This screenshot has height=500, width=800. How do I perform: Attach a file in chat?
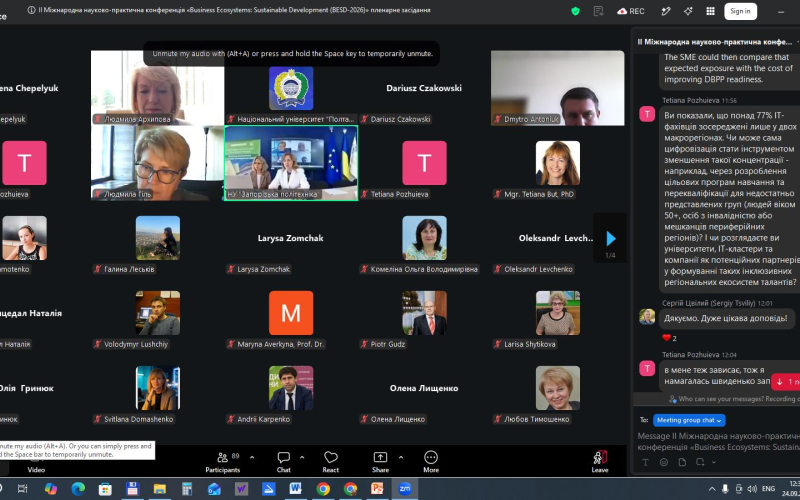682,462
